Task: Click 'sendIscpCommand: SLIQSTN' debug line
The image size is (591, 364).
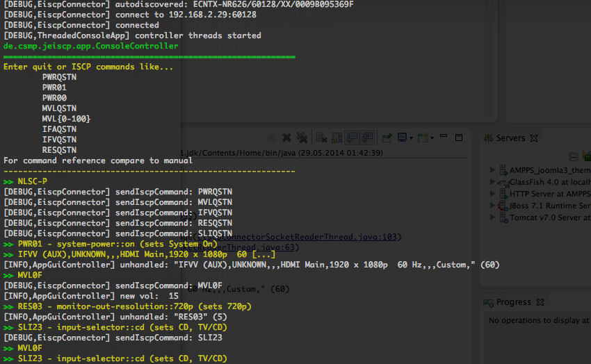Action: pos(118,233)
